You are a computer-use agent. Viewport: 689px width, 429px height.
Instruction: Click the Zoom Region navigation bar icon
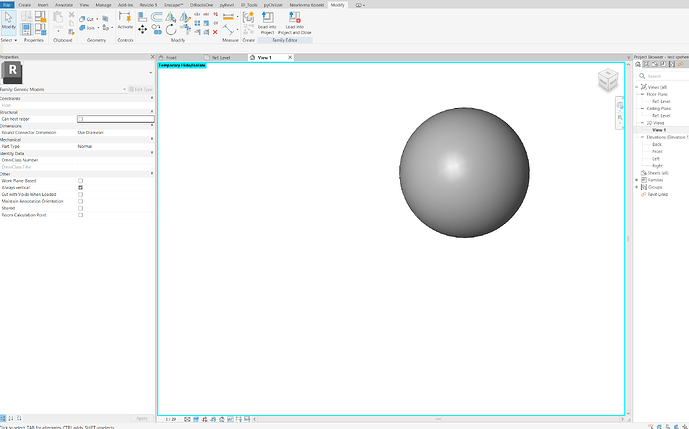(x=620, y=117)
